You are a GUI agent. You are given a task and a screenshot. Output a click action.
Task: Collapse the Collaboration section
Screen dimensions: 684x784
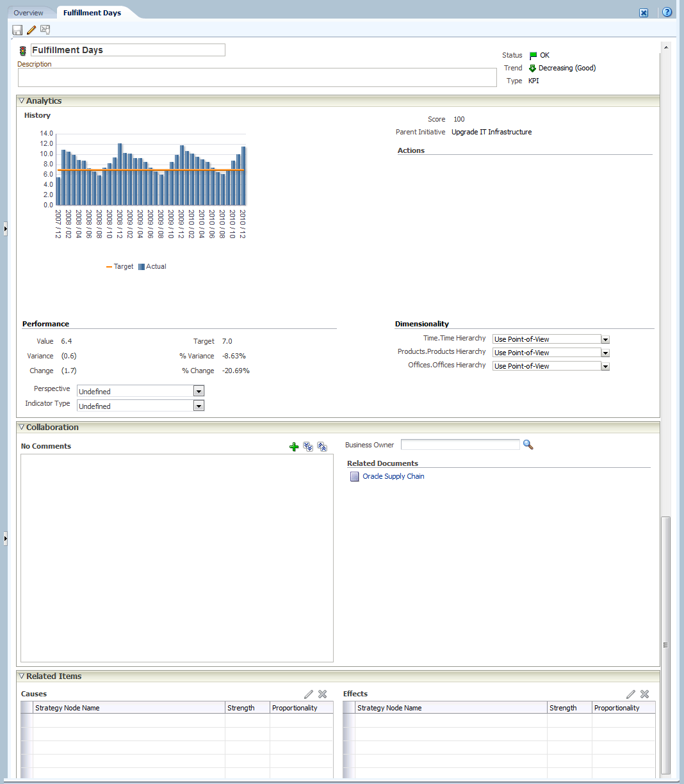pos(22,428)
